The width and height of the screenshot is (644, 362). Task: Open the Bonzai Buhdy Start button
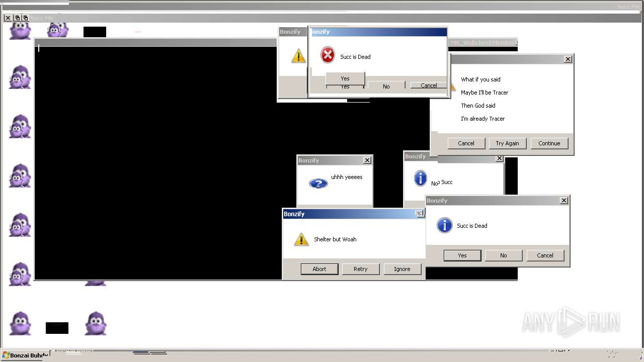(25, 355)
